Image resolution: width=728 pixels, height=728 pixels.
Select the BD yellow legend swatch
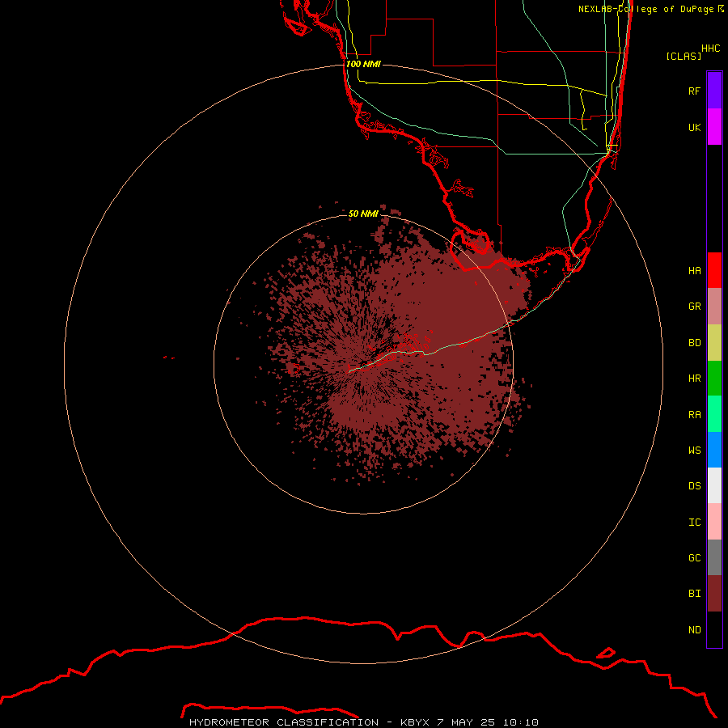point(714,343)
